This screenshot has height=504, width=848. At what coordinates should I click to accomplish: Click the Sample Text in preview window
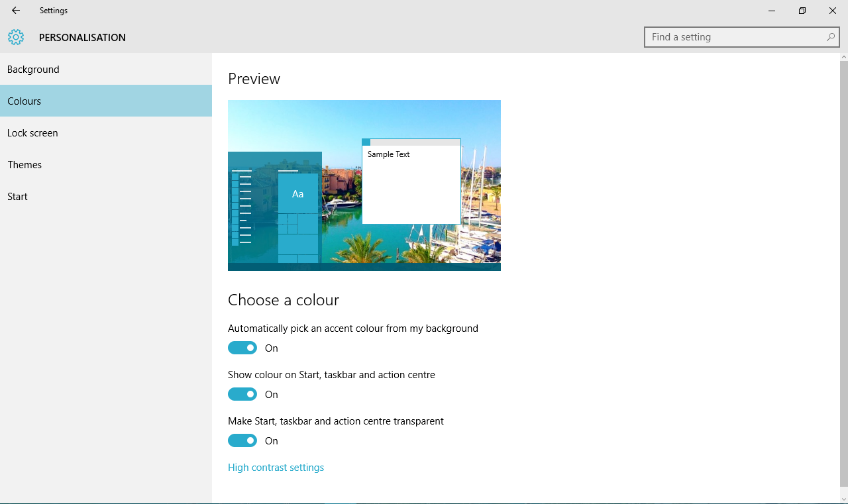[389, 154]
